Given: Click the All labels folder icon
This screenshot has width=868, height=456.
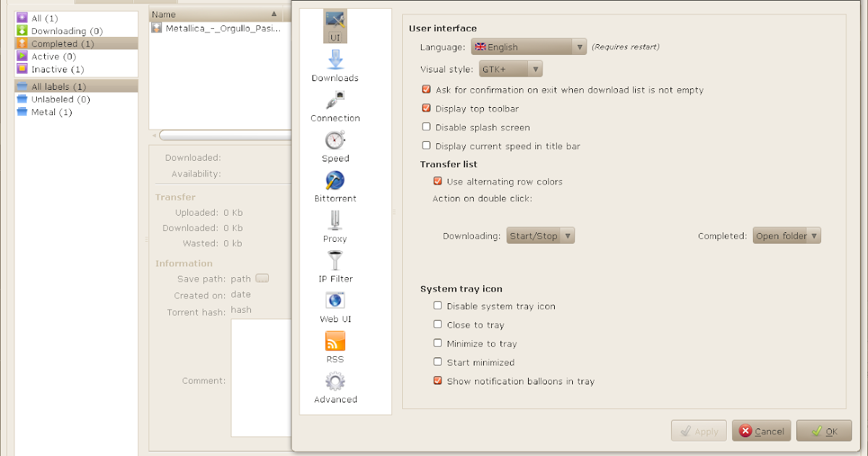Looking at the screenshot, I should 22,87.
